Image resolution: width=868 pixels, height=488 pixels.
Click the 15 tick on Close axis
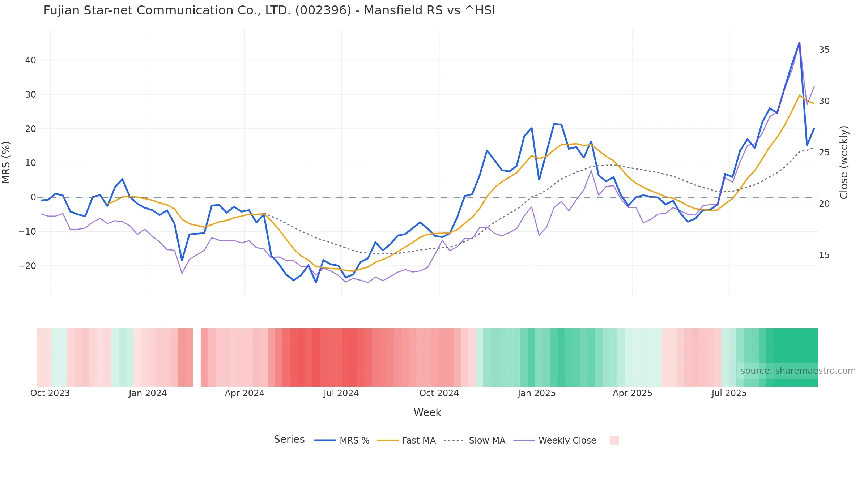tap(824, 255)
